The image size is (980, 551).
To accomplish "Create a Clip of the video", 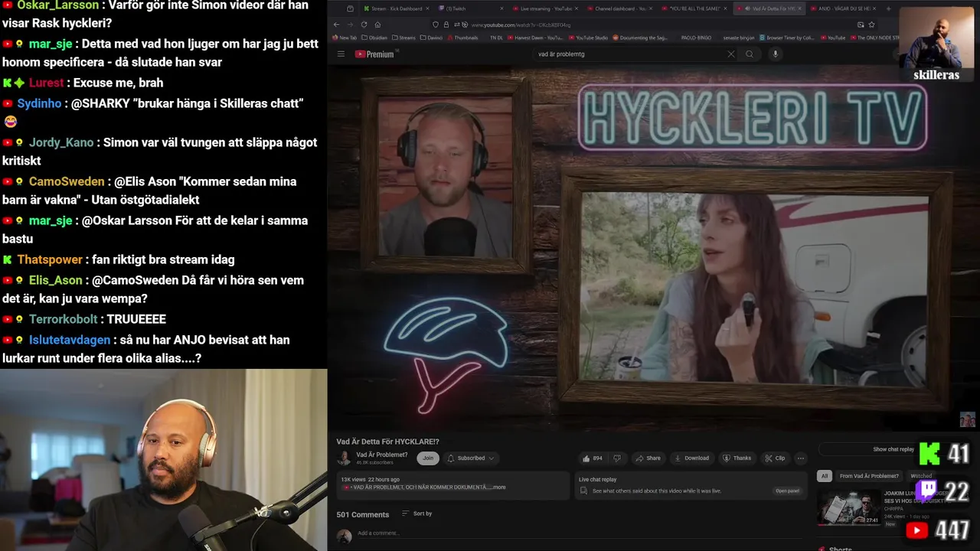I will [775, 458].
